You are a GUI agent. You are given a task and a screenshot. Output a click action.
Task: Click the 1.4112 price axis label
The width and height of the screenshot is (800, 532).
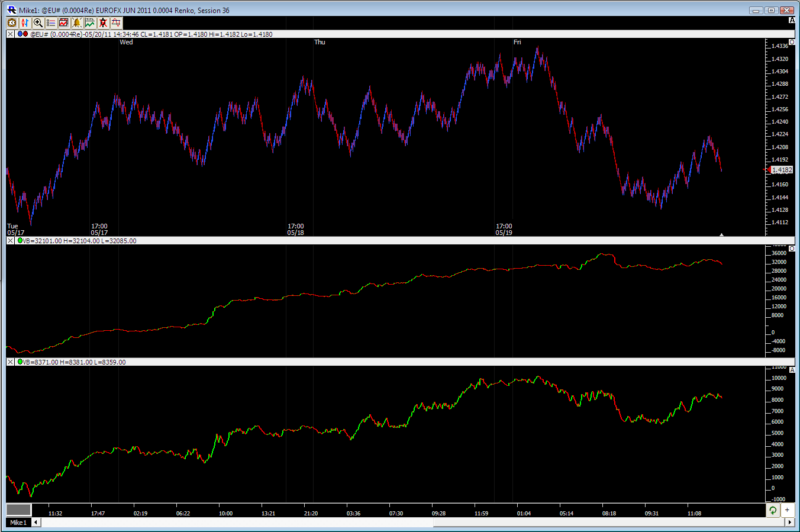pos(780,223)
